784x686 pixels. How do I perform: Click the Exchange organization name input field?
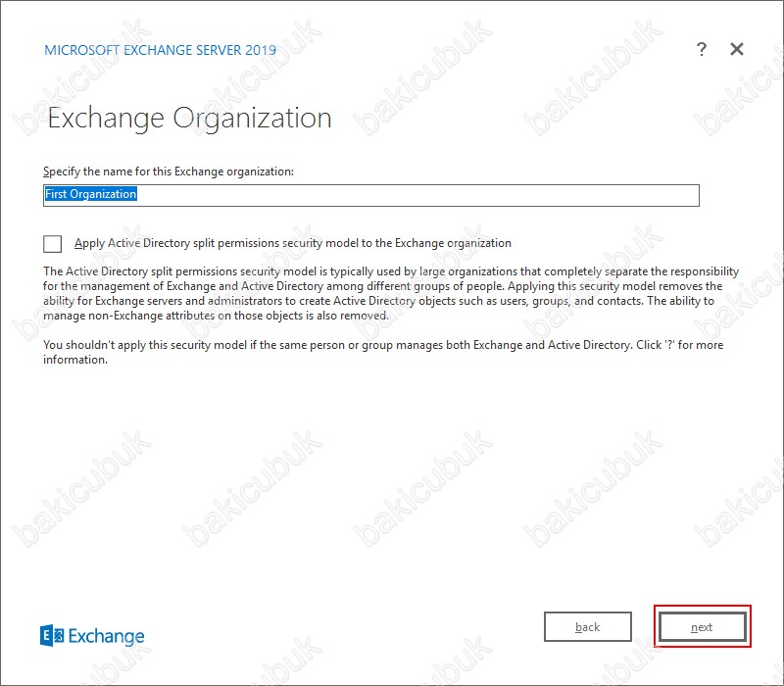tap(371, 194)
